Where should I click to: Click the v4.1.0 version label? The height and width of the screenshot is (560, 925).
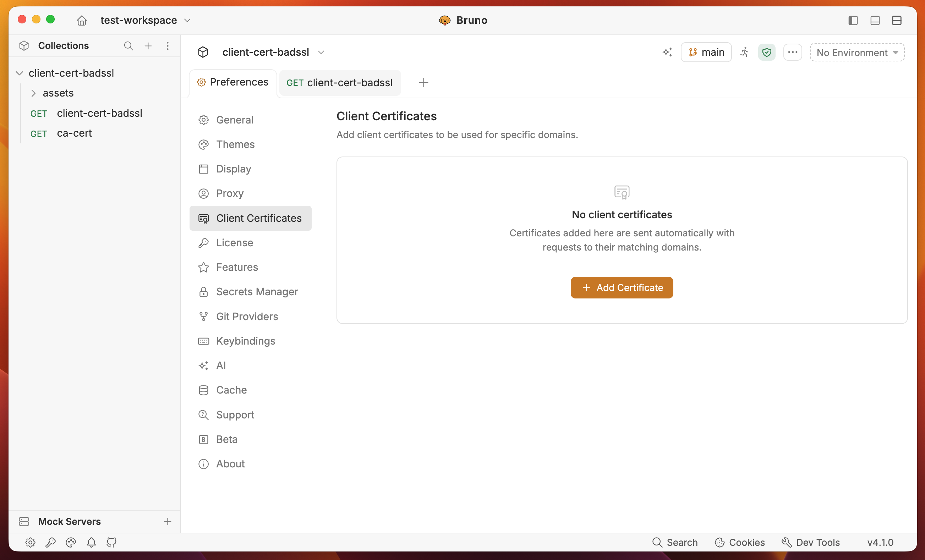(880, 542)
